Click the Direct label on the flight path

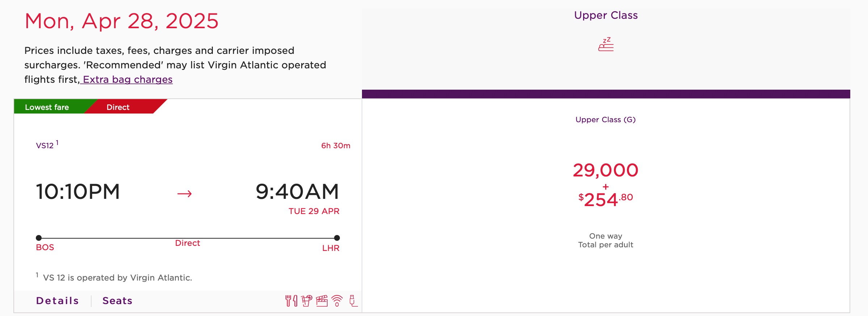187,243
